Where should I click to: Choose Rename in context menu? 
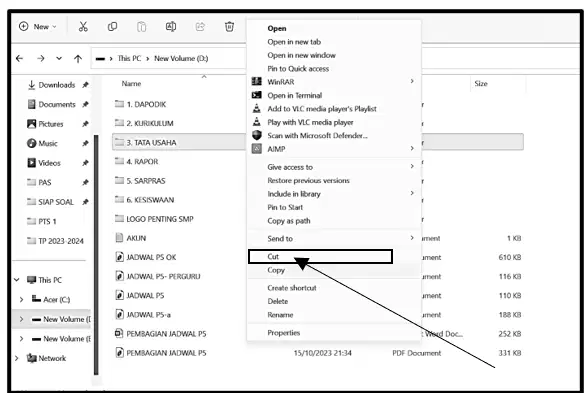(280, 315)
